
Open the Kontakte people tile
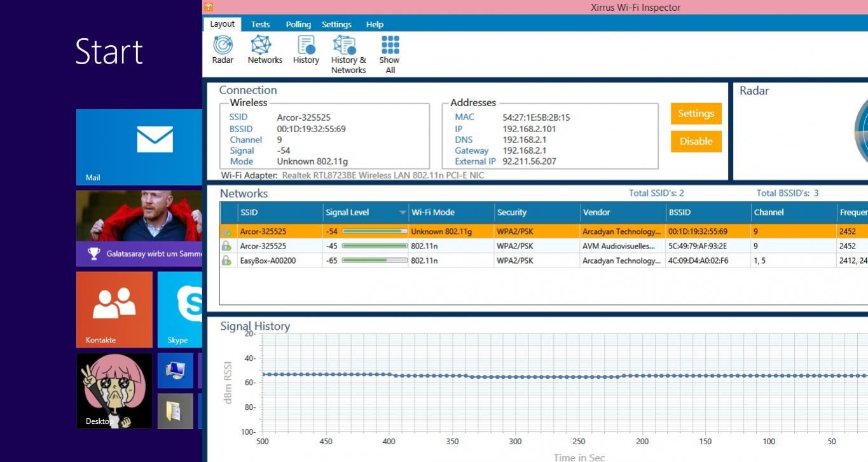pos(114,309)
